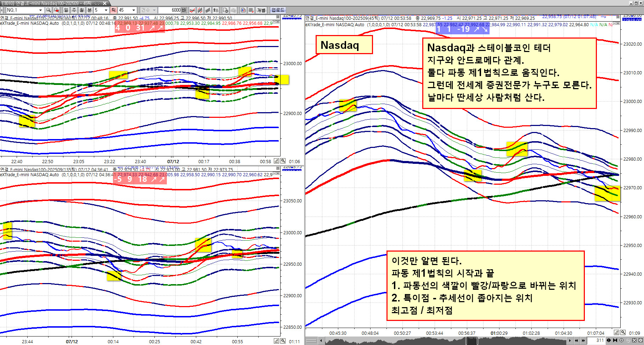This screenshot has width=644, height=345.
Task: Open the red line chart settings icon
Action: click(192, 10)
